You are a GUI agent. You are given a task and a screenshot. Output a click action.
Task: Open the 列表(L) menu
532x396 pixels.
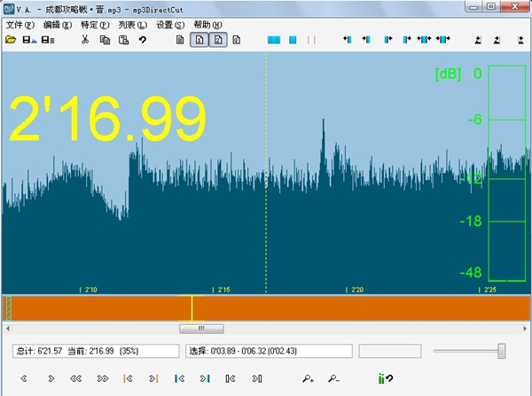[133, 25]
